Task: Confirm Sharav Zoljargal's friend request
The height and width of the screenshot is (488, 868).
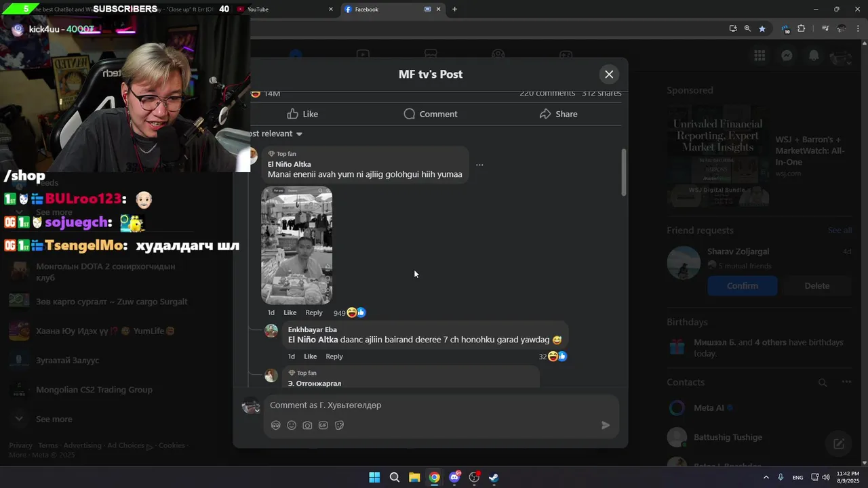Action: 743,286
